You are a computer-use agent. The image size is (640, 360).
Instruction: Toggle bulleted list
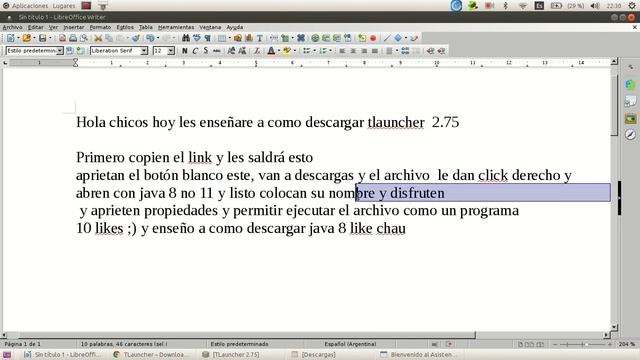click(x=307, y=51)
